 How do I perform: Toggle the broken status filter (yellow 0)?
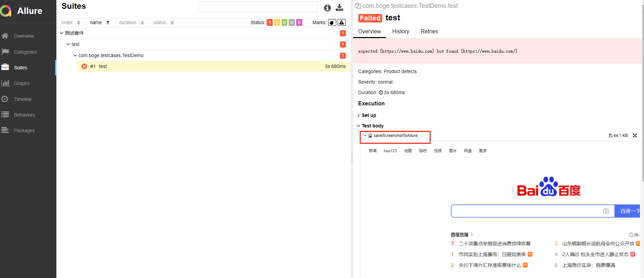[x=277, y=22]
